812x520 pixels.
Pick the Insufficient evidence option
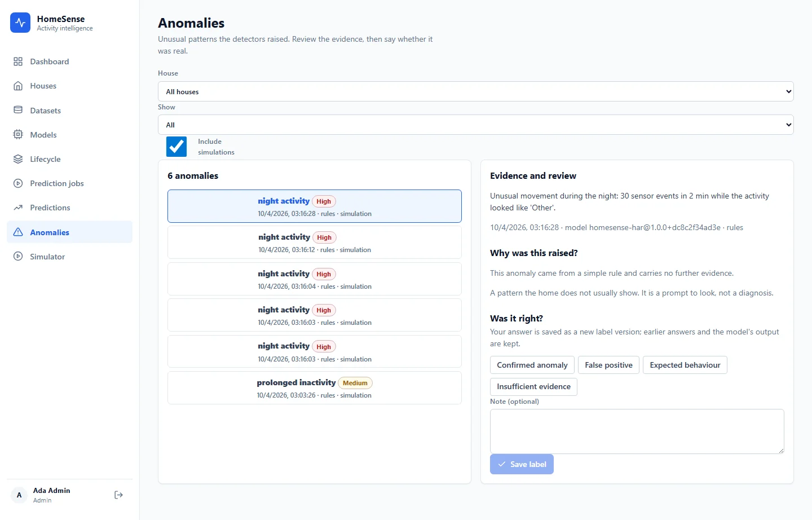coord(533,386)
